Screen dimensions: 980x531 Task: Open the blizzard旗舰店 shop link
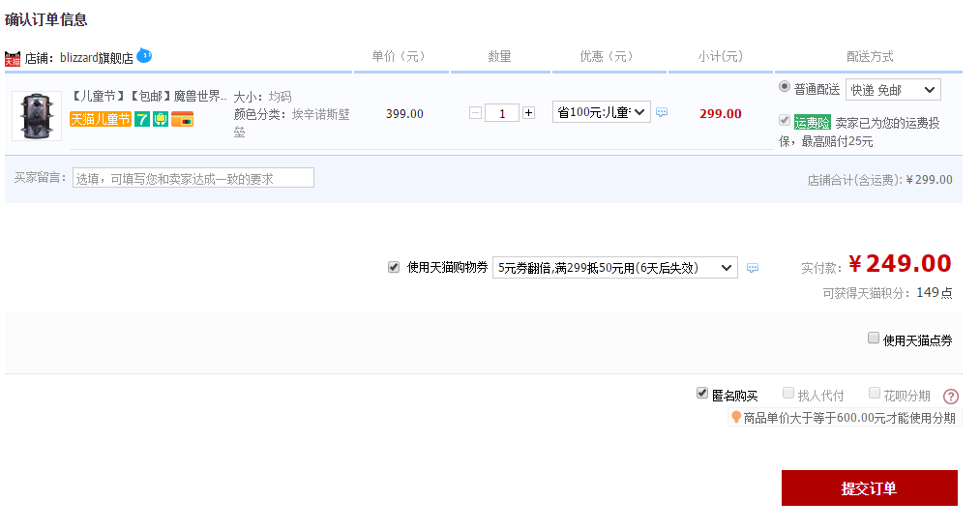click(96, 58)
